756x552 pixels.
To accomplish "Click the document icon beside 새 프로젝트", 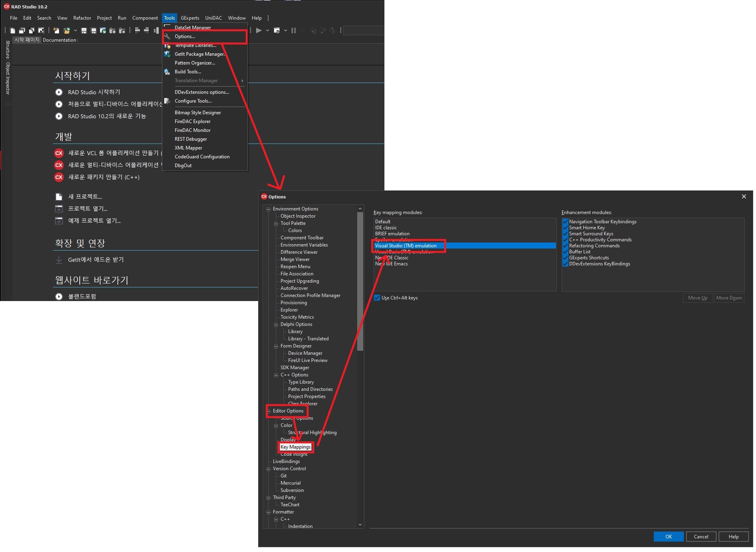I will (x=59, y=197).
